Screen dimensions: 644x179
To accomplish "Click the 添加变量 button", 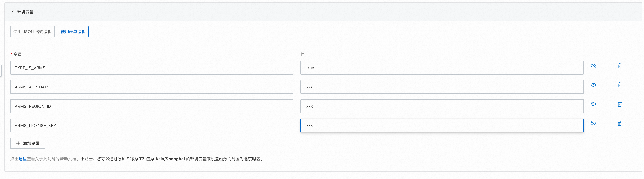I will point(28,143).
